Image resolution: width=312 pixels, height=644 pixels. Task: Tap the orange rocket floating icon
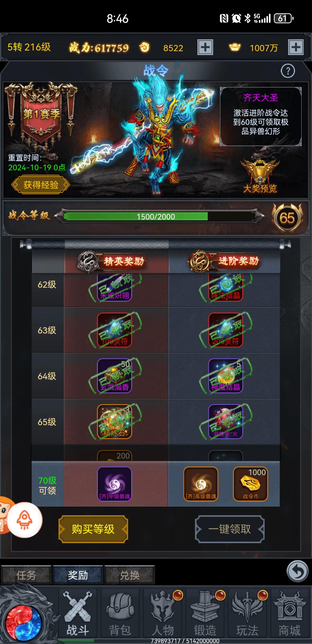tap(25, 520)
